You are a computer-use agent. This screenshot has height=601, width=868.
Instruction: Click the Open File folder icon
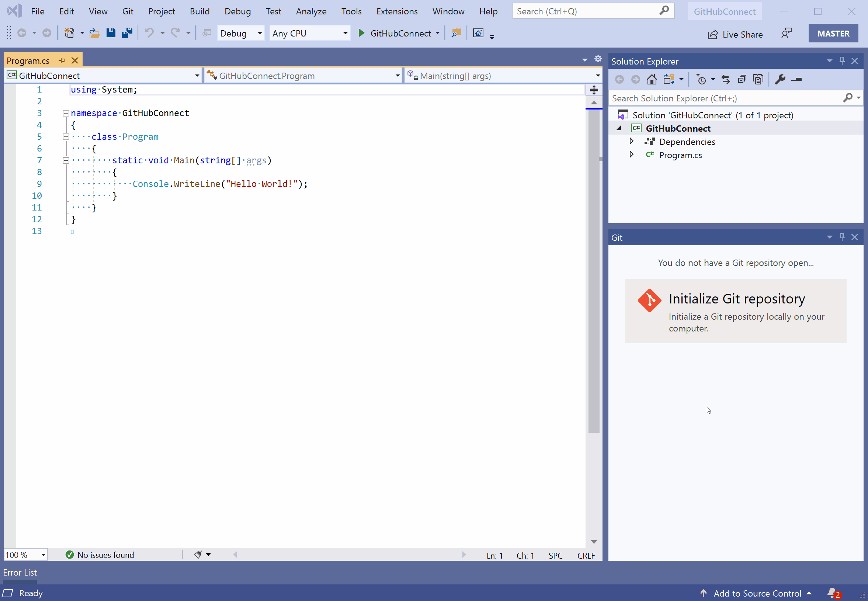pos(94,33)
